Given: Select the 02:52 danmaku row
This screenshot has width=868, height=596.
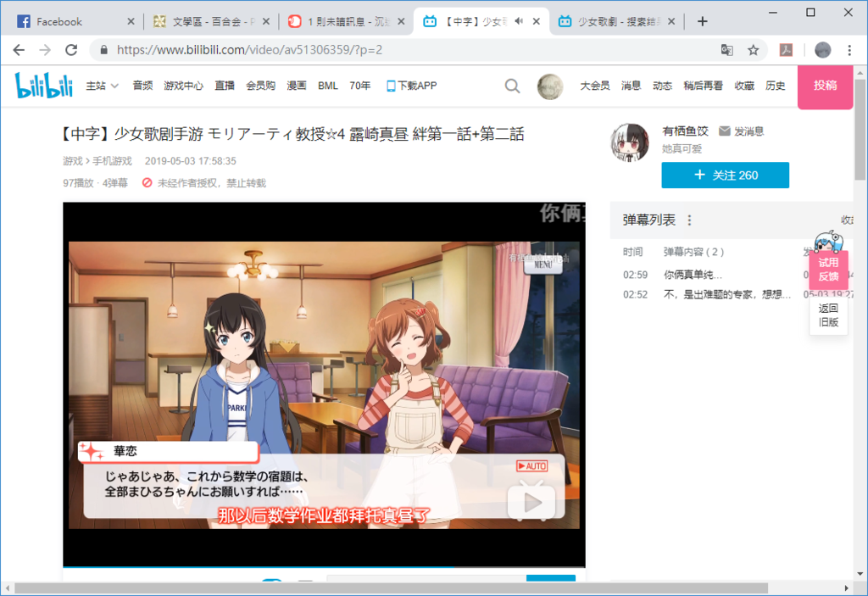Looking at the screenshot, I should pos(732,294).
